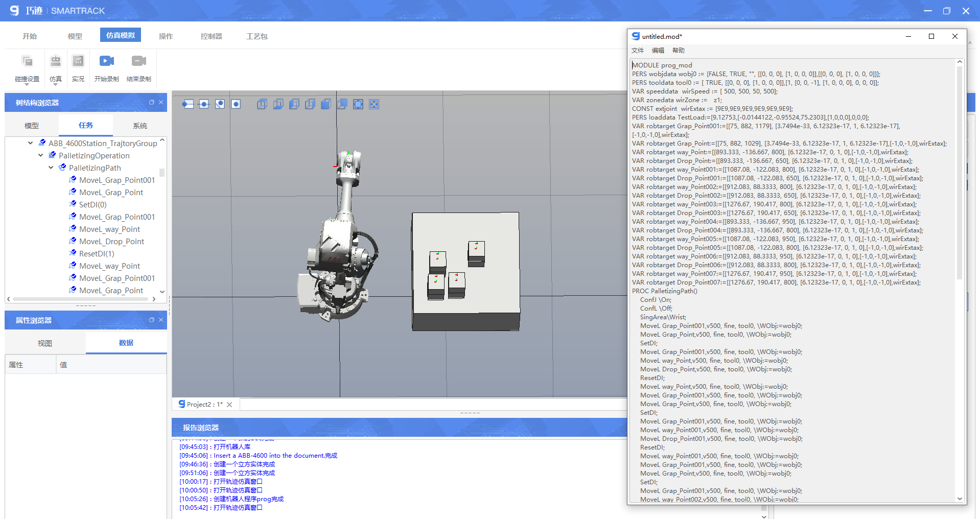Select the center dot snap icon in viewport
Image resolution: width=980 pixels, height=519 pixels.
coord(236,104)
